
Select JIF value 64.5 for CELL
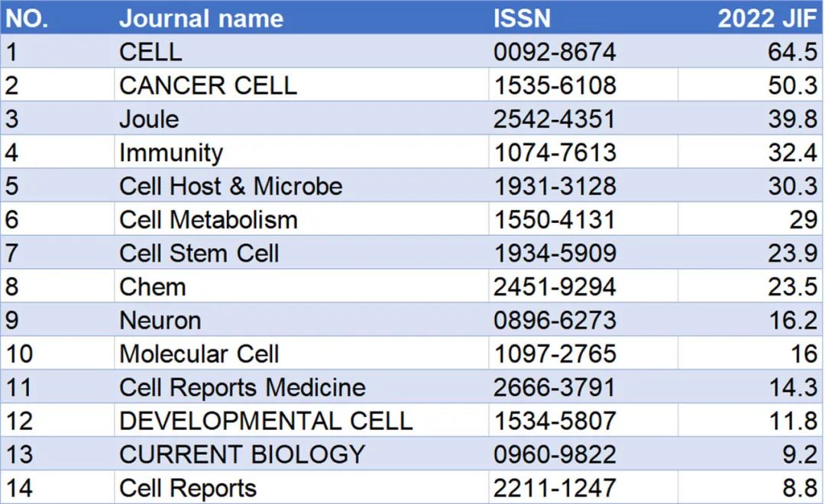click(750, 51)
